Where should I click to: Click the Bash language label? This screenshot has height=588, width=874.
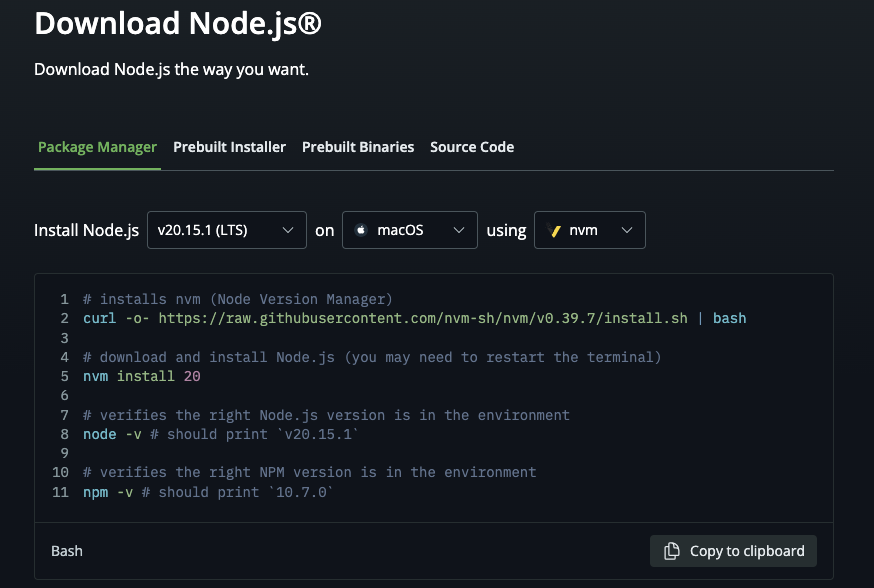tap(67, 551)
